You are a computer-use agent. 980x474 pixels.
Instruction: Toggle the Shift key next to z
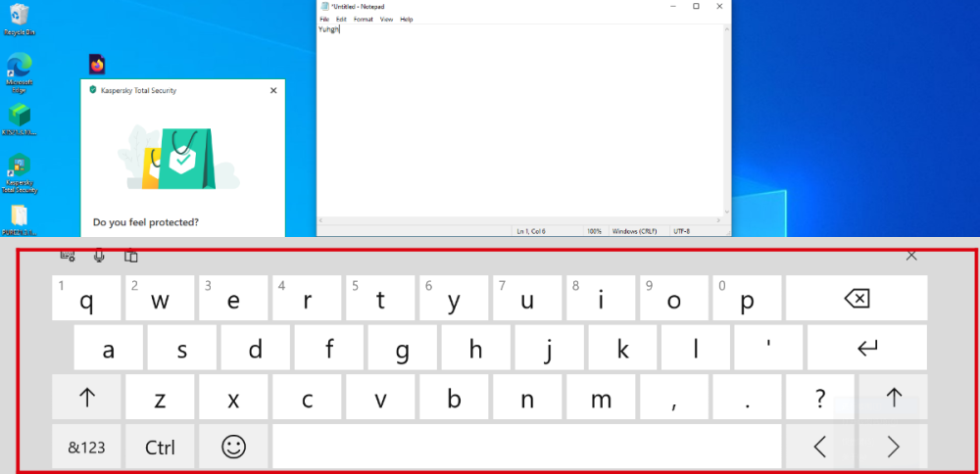click(87, 397)
